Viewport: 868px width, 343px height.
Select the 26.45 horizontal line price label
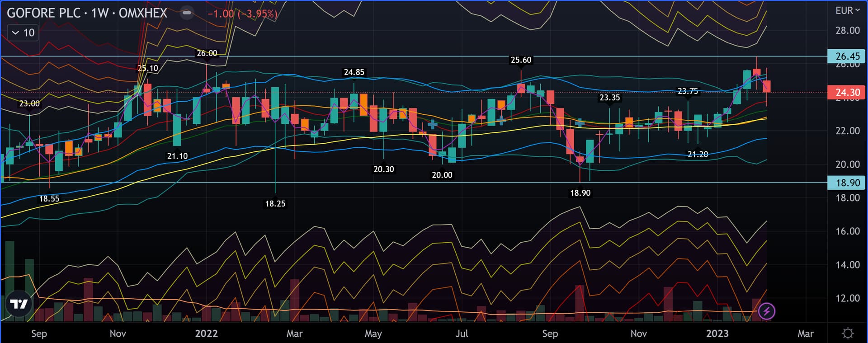pyautogui.click(x=847, y=56)
